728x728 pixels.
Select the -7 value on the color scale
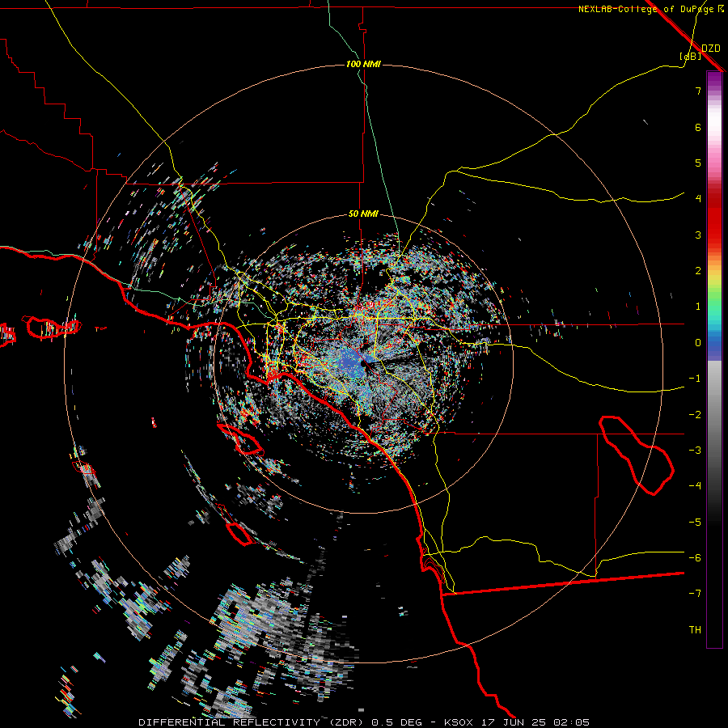pyautogui.click(x=695, y=594)
